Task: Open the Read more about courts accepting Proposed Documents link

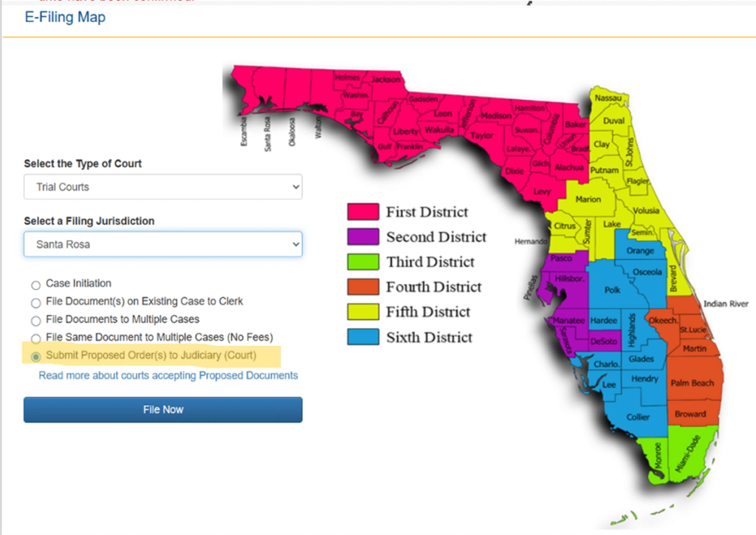Action: pyautogui.click(x=168, y=375)
